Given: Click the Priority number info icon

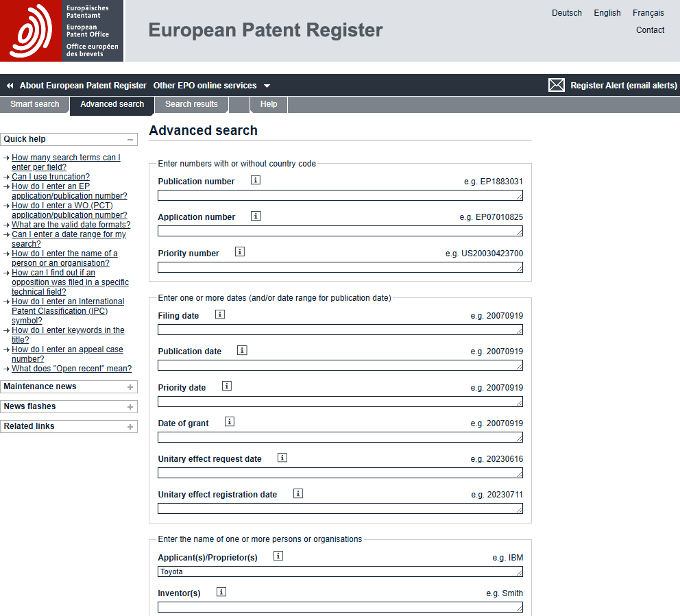Looking at the screenshot, I should (240, 251).
